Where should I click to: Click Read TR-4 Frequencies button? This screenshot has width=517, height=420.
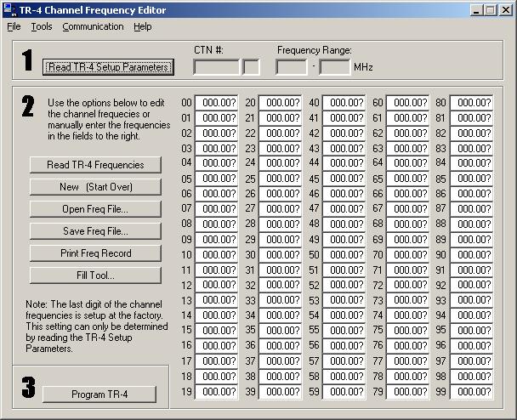click(95, 165)
